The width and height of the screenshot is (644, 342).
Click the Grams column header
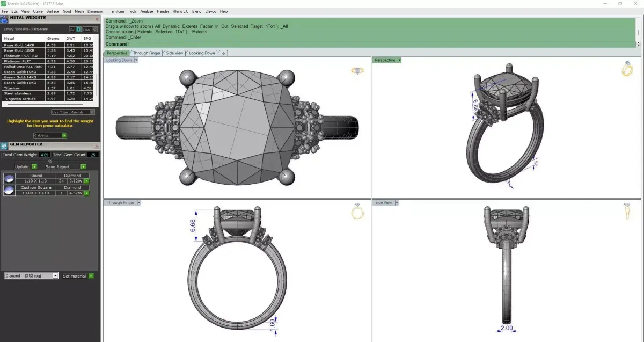tap(55, 39)
